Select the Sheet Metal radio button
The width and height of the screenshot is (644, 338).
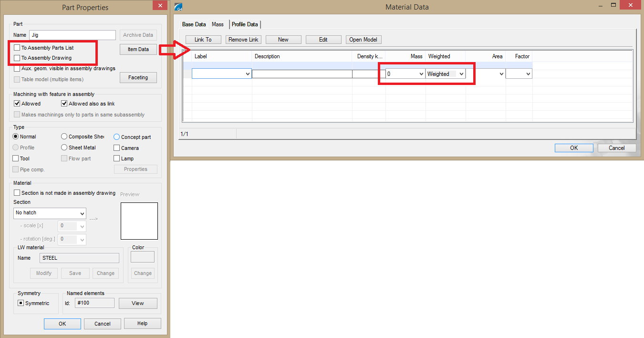[x=64, y=148]
